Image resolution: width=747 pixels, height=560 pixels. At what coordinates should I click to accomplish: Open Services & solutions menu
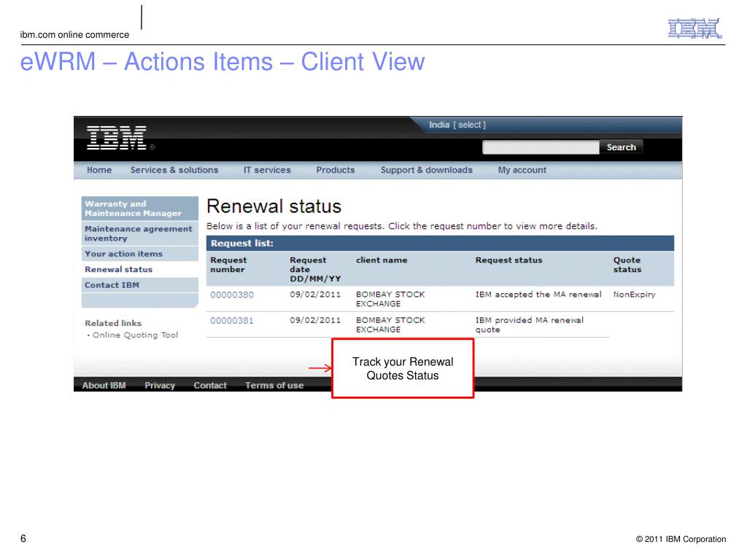click(x=174, y=170)
